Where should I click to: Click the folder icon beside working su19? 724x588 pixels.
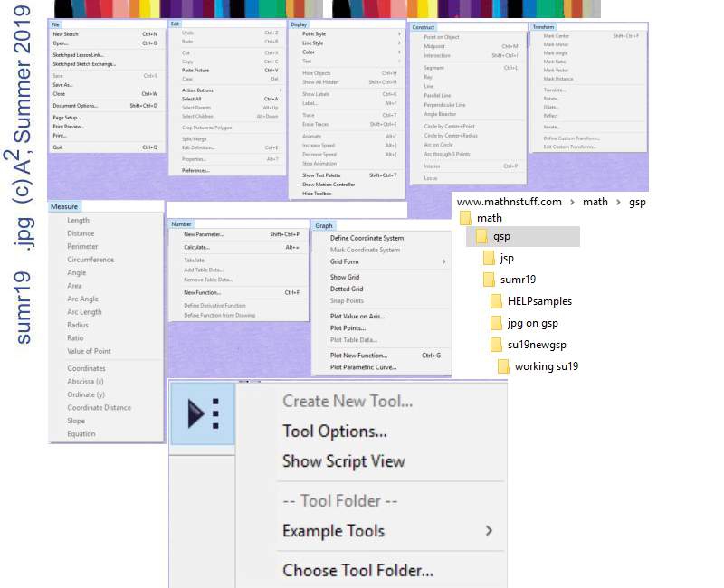[503, 366]
